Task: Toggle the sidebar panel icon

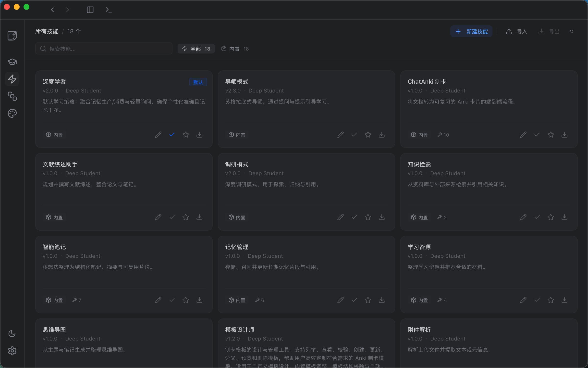Action: coord(90,10)
